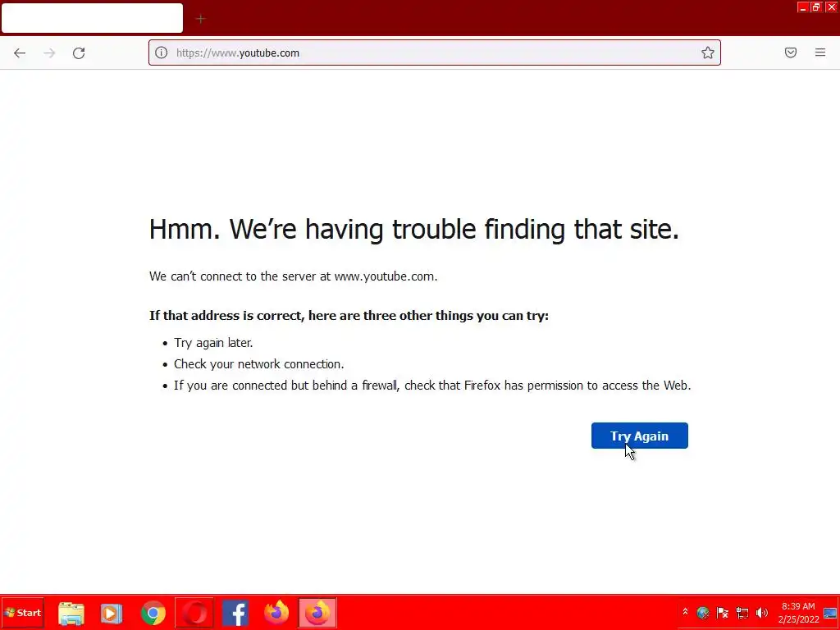Minimize the Firefox window

(x=802, y=7)
